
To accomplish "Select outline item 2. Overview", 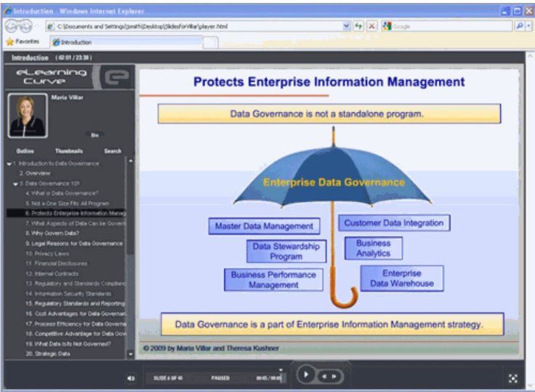I will pyautogui.click(x=35, y=174).
